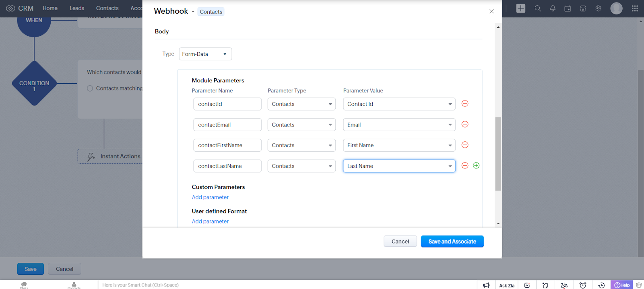Click Cancel on the workflow page
Viewport: 644px width, 289px height.
coord(64,269)
